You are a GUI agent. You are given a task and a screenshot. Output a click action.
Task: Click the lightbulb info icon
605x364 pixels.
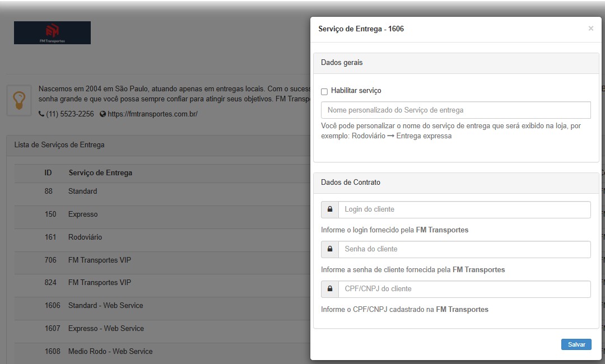click(19, 100)
